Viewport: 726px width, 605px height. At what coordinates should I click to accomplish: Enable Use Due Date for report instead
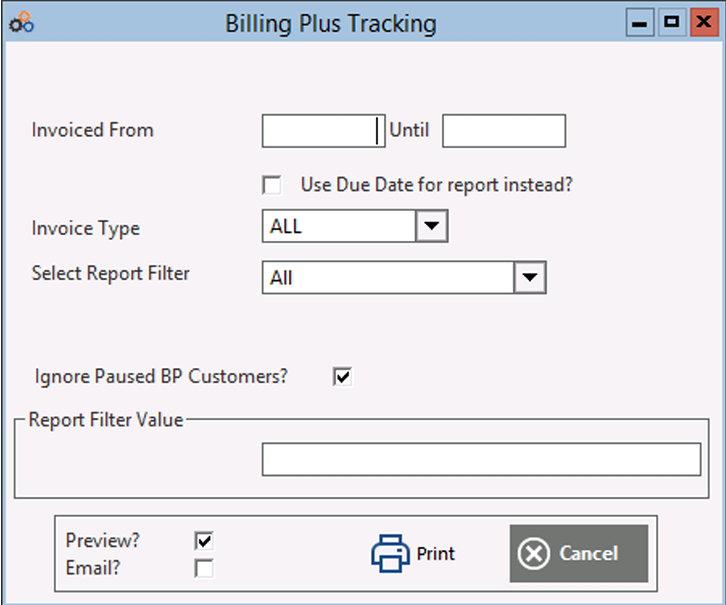pos(272,185)
